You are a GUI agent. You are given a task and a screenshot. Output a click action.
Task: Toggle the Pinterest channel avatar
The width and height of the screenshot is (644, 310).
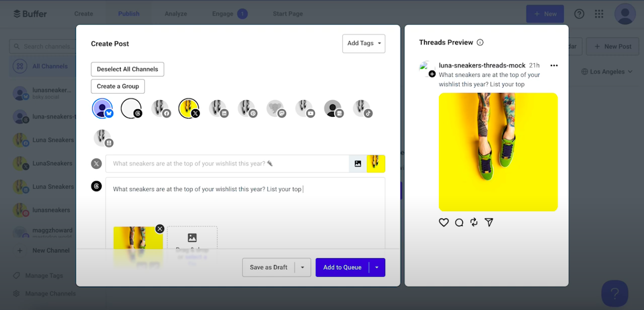coord(247,109)
